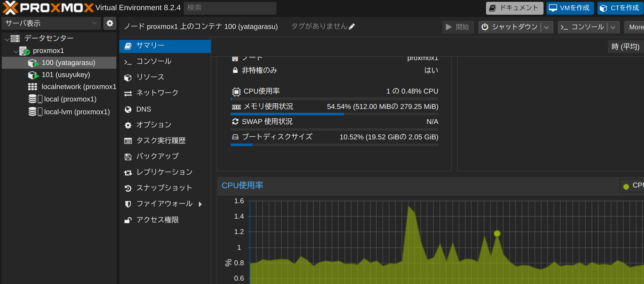Click the ドキュメント button
The width and height of the screenshot is (644, 284).
(515, 8)
